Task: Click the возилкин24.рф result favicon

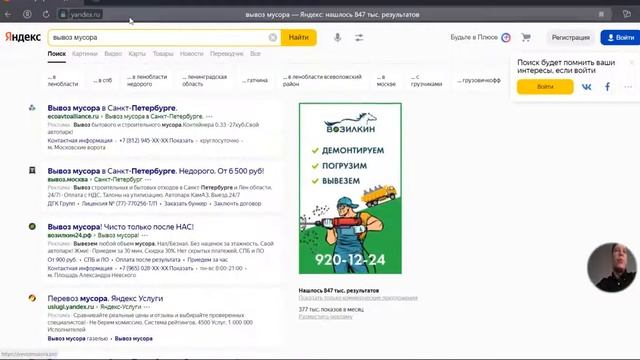Action: pyautogui.click(x=32, y=227)
